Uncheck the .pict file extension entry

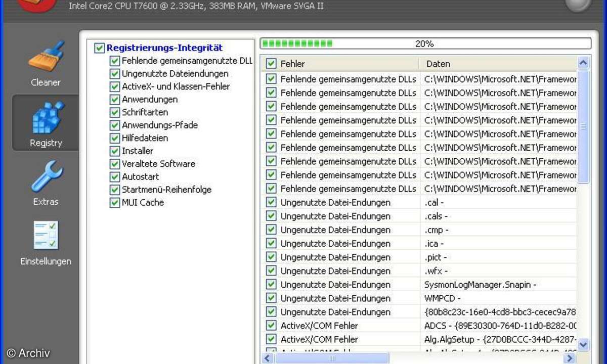[x=272, y=257]
